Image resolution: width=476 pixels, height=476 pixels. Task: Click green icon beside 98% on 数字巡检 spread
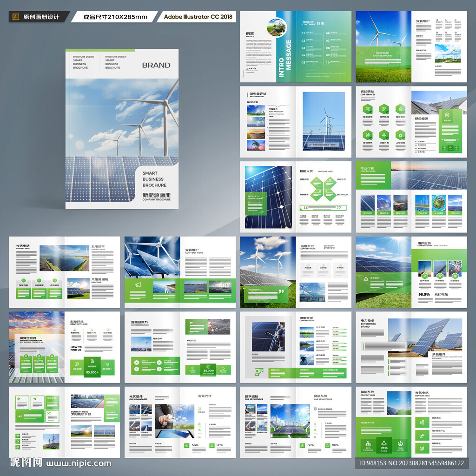(327, 445)
